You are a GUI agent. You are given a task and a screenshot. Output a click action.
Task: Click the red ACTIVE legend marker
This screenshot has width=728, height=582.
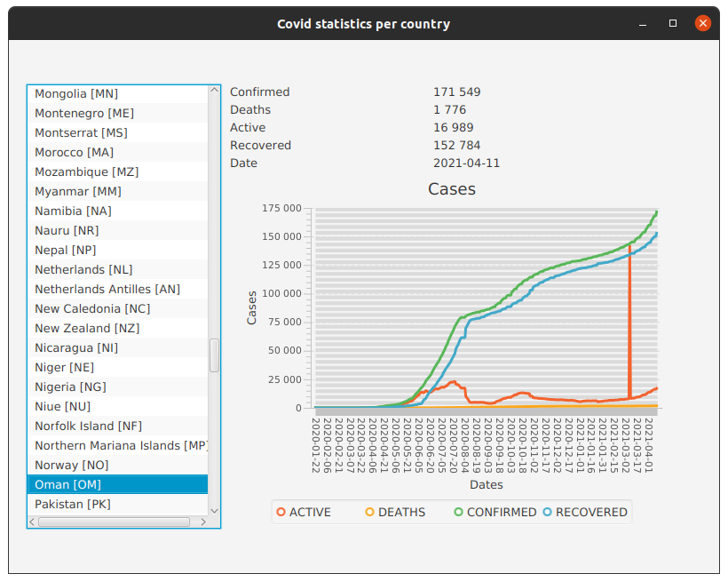pyautogui.click(x=280, y=512)
